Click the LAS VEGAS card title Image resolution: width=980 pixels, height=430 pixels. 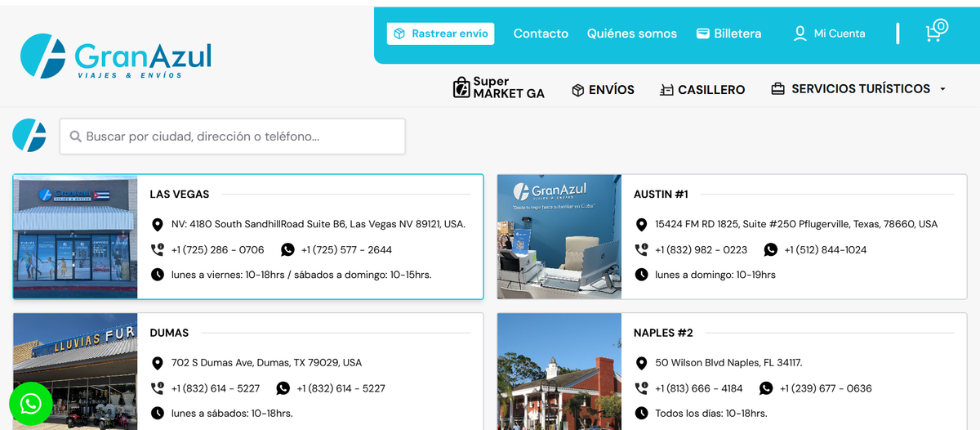pyautogui.click(x=180, y=195)
